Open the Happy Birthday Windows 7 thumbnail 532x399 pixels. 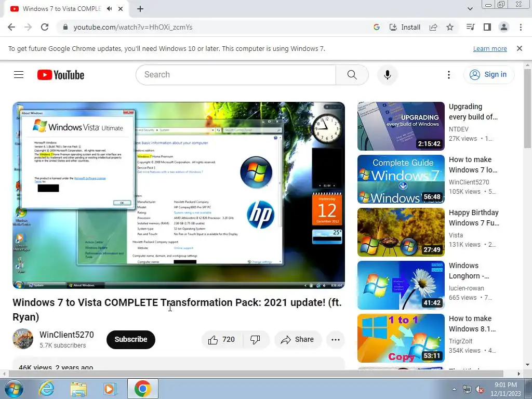pyautogui.click(x=401, y=232)
